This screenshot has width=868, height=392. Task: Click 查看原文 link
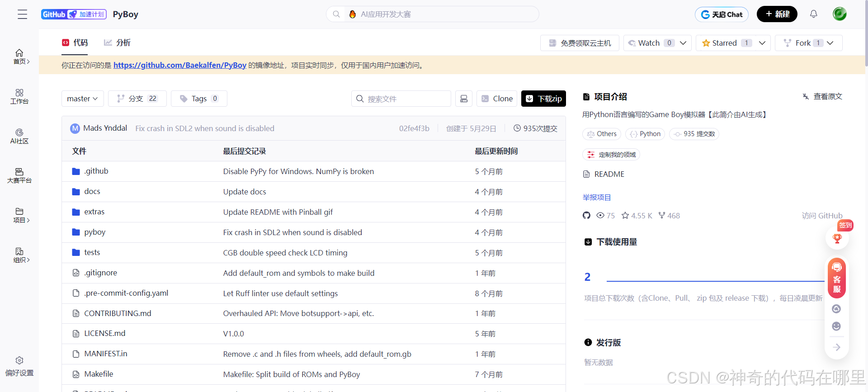click(x=822, y=96)
